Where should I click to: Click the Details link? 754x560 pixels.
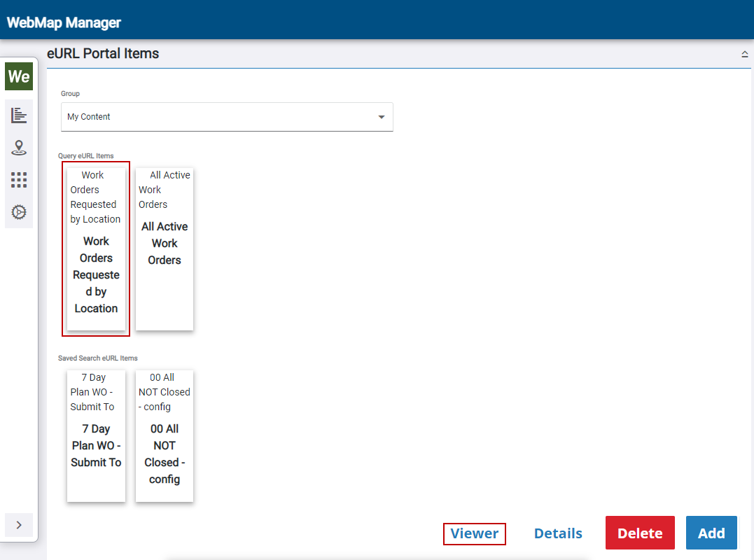pos(558,533)
